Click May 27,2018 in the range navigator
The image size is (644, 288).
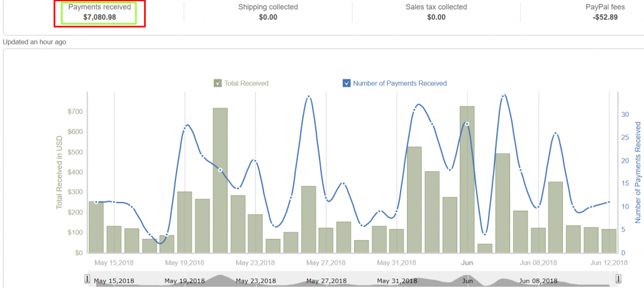pos(326,280)
